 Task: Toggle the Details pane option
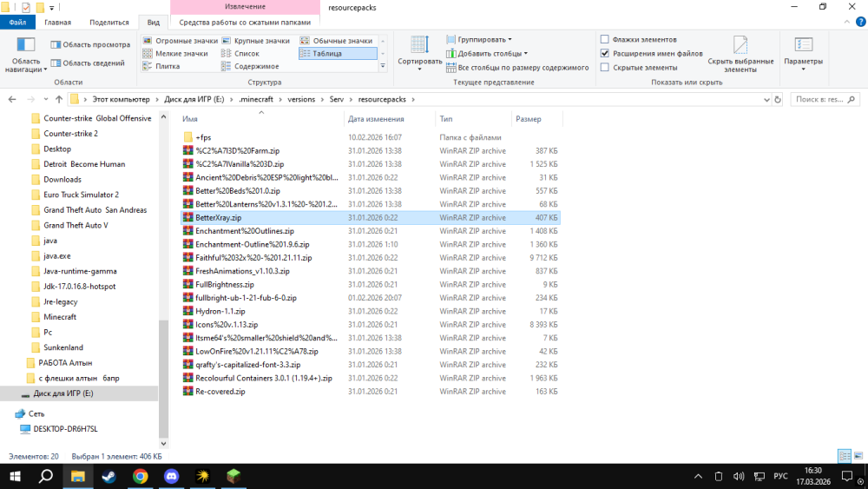tap(88, 63)
